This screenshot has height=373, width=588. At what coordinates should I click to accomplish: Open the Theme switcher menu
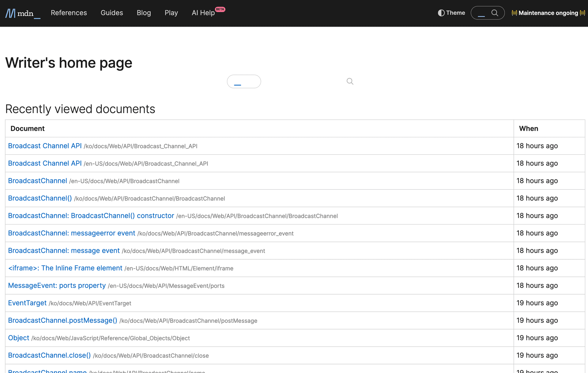click(452, 13)
